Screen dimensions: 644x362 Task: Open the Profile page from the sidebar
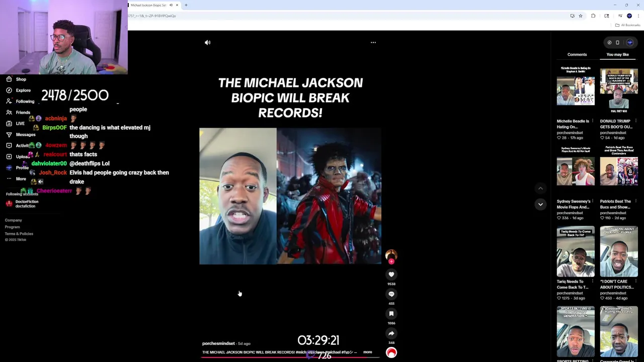17,167
